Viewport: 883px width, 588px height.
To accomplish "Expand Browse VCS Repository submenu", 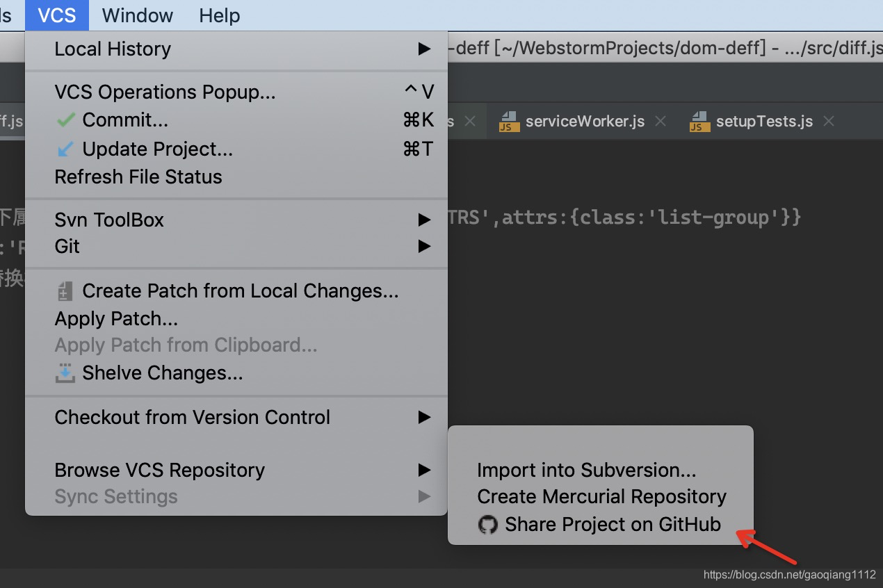I will [x=236, y=470].
